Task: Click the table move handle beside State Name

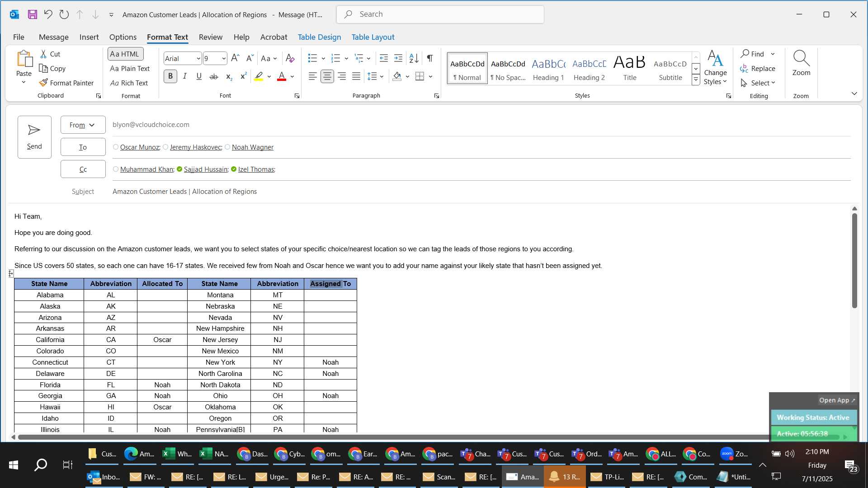Action: [11, 273]
